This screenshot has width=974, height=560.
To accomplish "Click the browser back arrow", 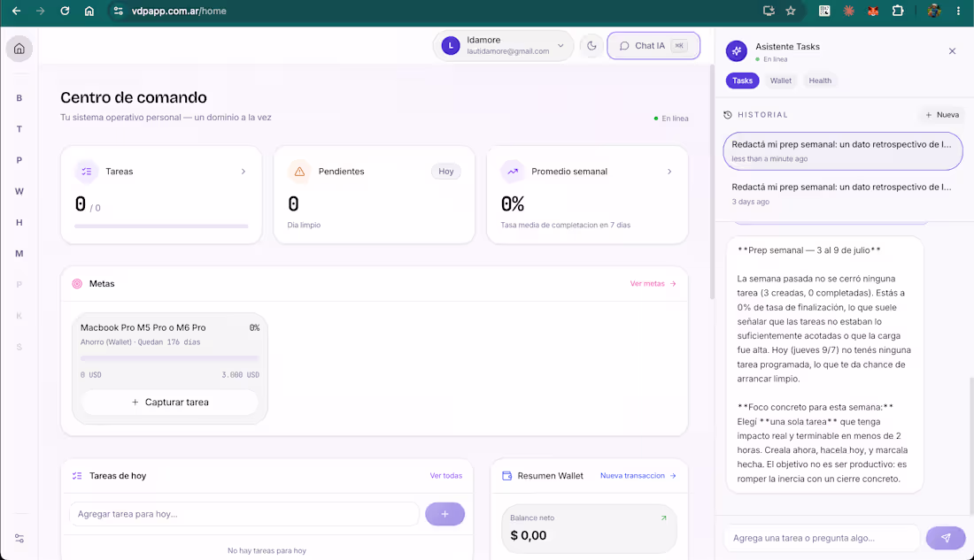I will pyautogui.click(x=16, y=11).
